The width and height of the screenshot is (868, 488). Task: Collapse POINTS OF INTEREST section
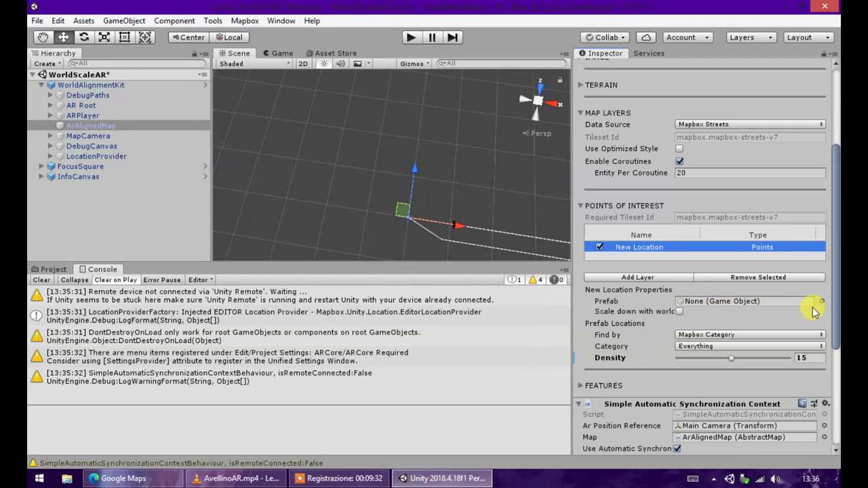pos(580,205)
